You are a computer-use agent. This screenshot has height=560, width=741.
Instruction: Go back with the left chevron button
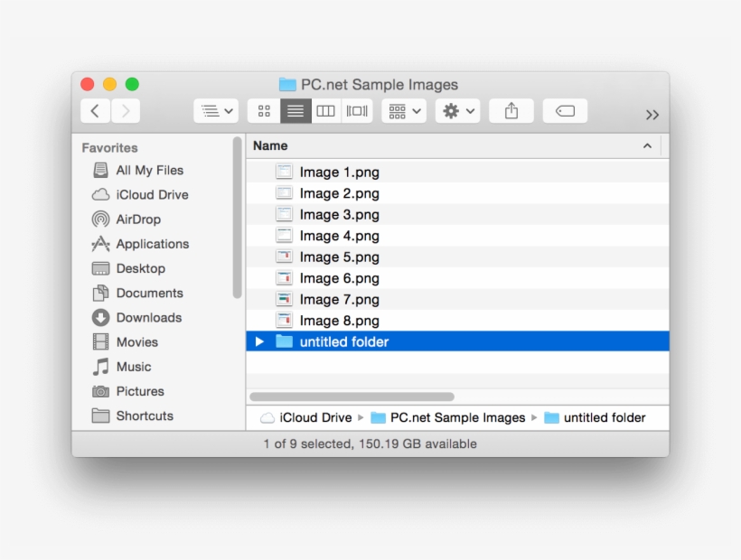click(95, 111)
